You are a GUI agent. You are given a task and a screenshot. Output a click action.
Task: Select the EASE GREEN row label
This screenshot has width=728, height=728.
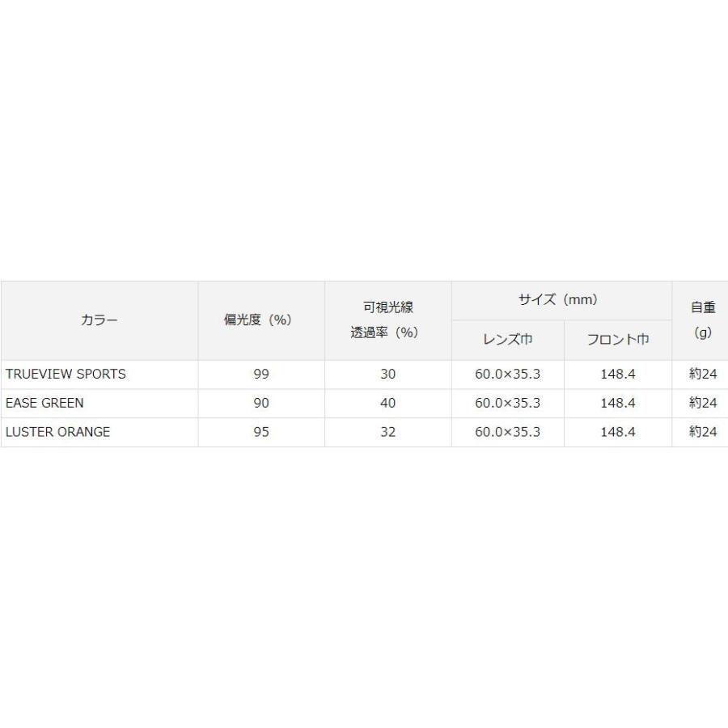44,403
